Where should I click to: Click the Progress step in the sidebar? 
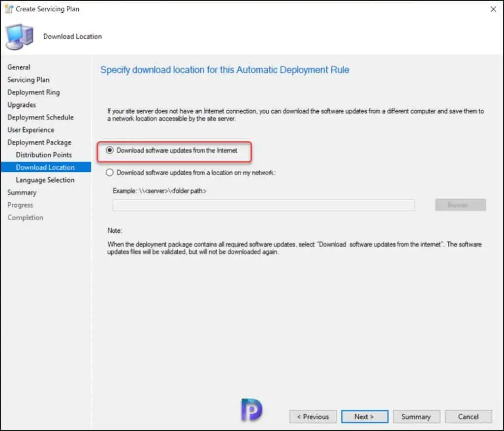[20, 205]
